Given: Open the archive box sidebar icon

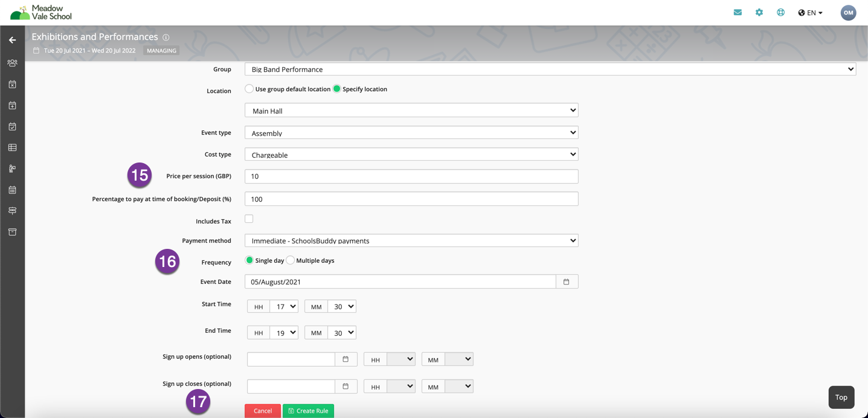Looking at the screenshot, I should tap(12, 232).
